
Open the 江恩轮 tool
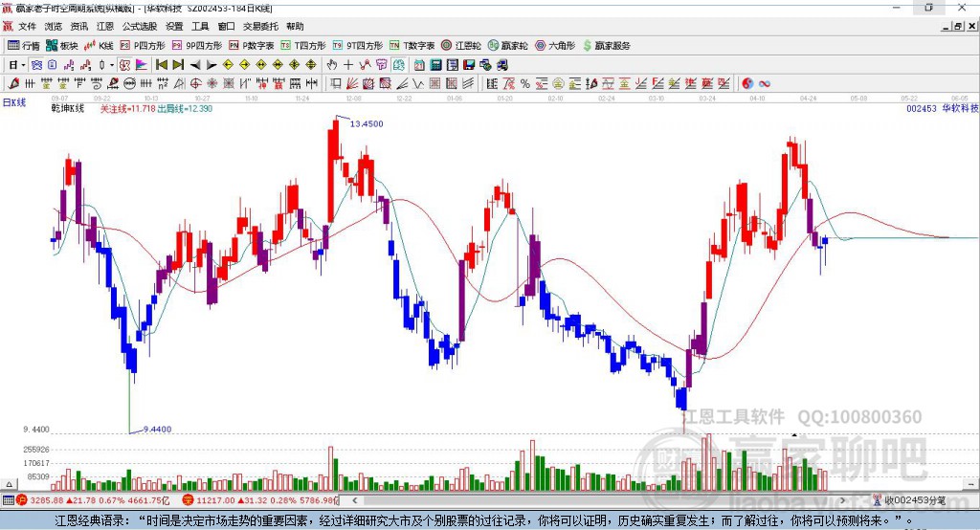click(x=461, y=46)
